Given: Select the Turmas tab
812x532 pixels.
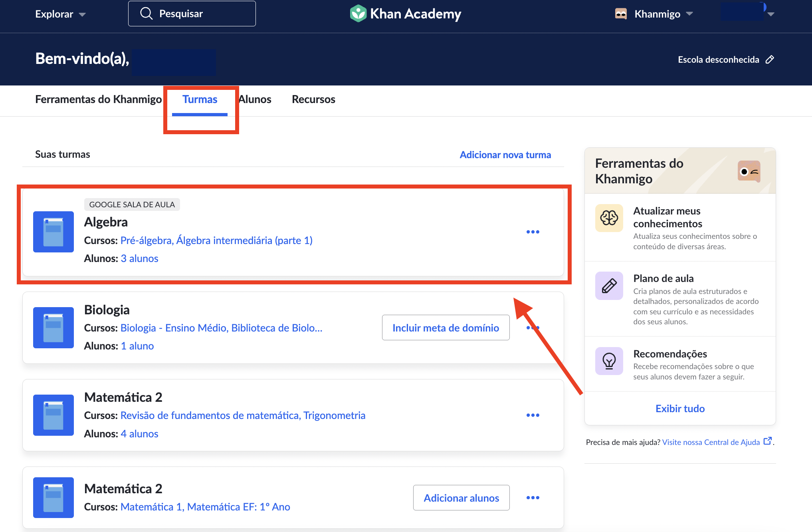Looking at the screenshot, I should tap(200, 99).
